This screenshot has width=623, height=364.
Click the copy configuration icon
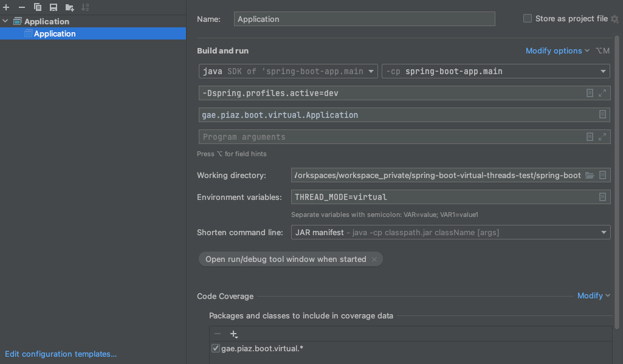tap(38, 7)
